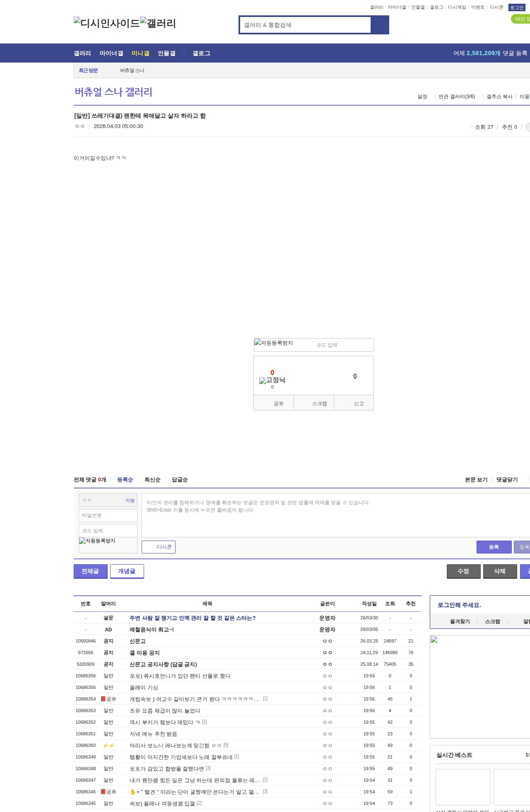The image size is (530, 812).
Task: Switch to the 전체글 tab
Action: point(90,571)
